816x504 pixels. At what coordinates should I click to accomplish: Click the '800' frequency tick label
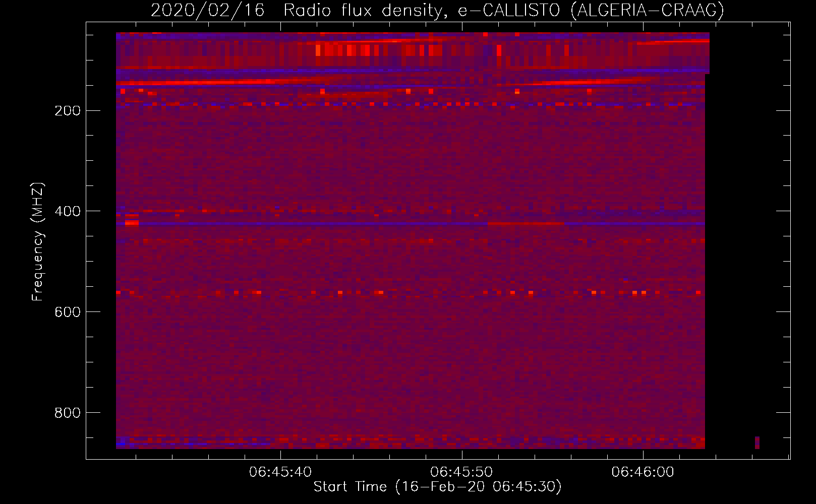(68, 413)
